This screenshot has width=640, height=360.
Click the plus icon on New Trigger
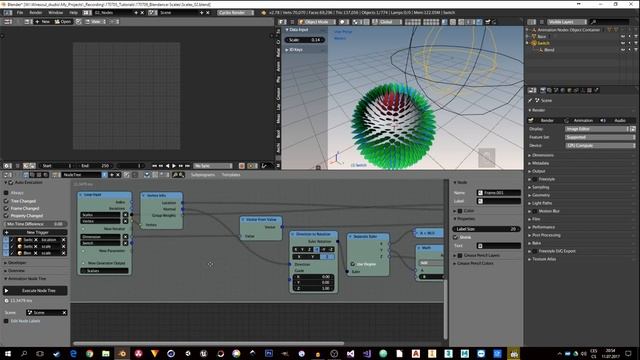7,232
